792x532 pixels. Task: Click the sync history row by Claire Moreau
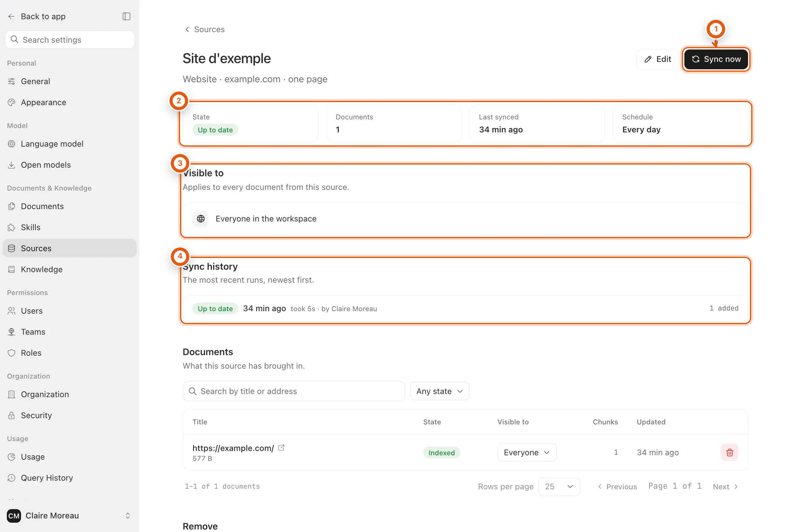(x=465, y=308)
